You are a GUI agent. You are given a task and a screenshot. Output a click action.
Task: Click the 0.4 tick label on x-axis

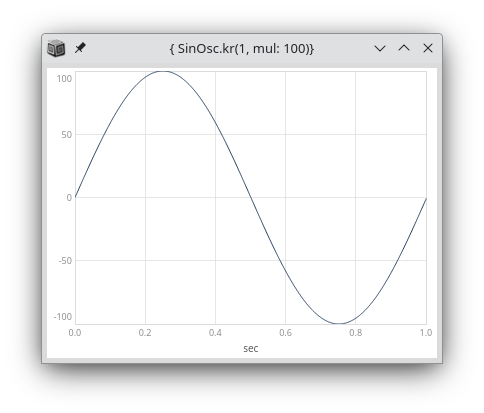215,333
